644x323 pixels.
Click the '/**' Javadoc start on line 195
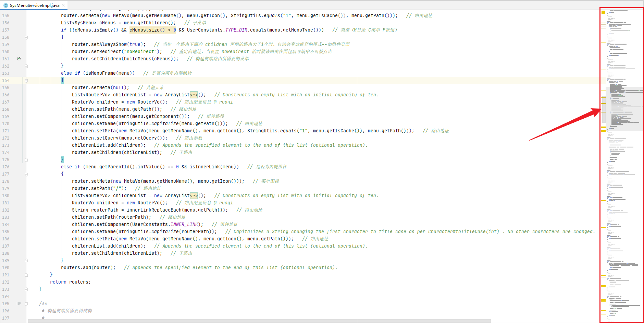[x=43, y=303]
